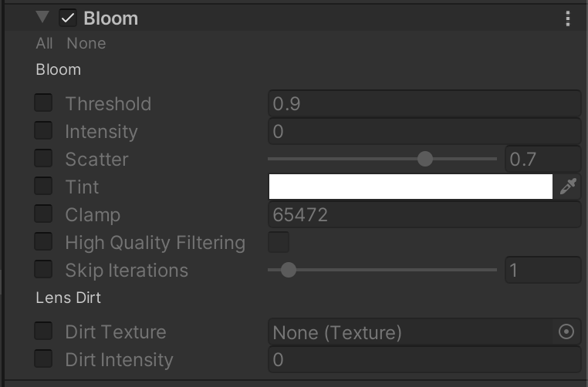Click the Scatter slider handle
This screenshot has height=387, width=588.
tap(425, 160)
